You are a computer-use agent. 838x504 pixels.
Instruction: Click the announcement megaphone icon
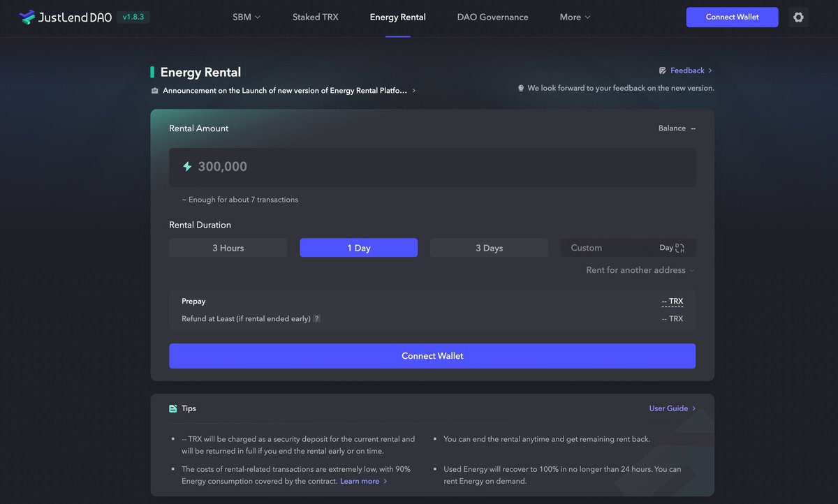155,91
